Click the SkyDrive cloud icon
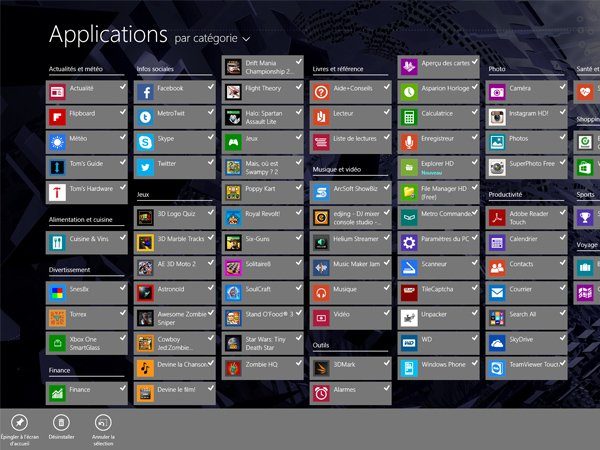The height and width of the screenshot is (450, 600). click(497, 343)
